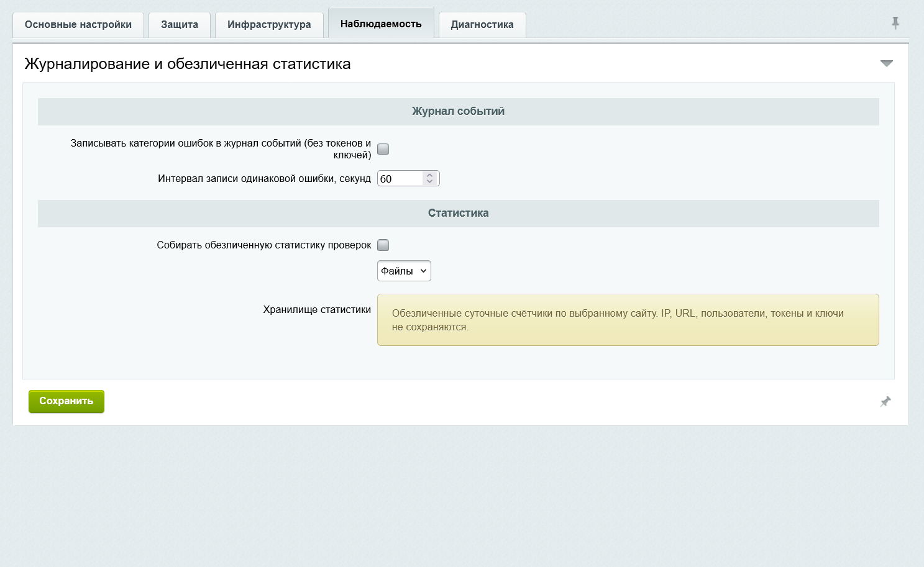Click the Статистика section header

click(x=459, y=214)
